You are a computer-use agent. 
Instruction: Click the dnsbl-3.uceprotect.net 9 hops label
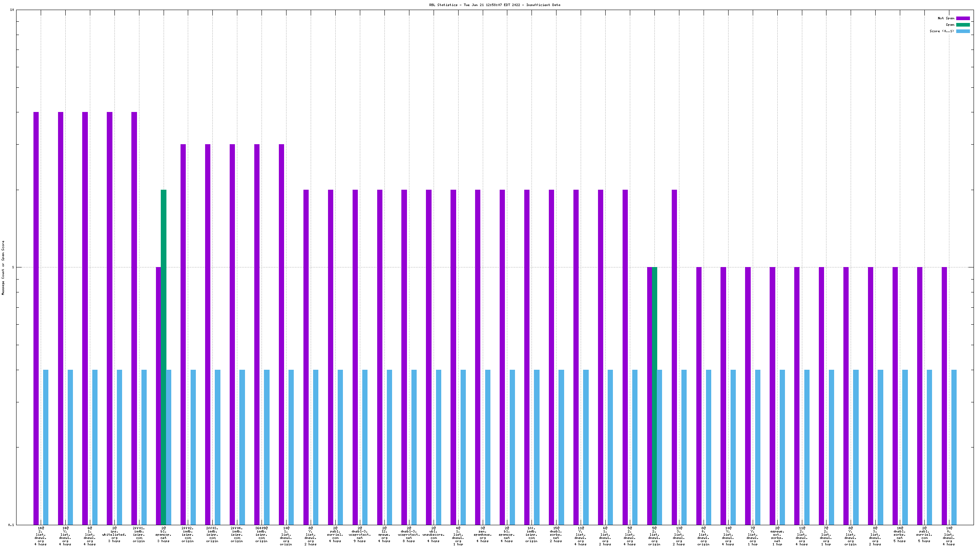click(x=360, y=534)
